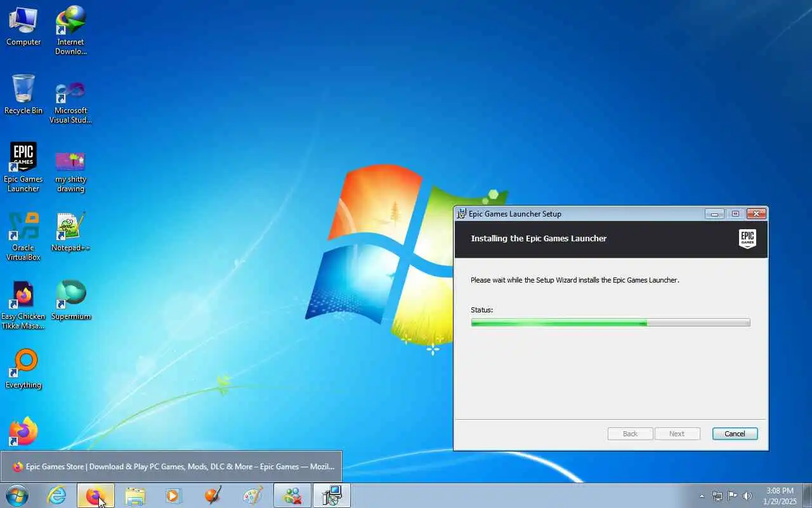Click the Epic Games logo in setup header
This screenshot has width=812, height=508.
click(x=747, y=239)
